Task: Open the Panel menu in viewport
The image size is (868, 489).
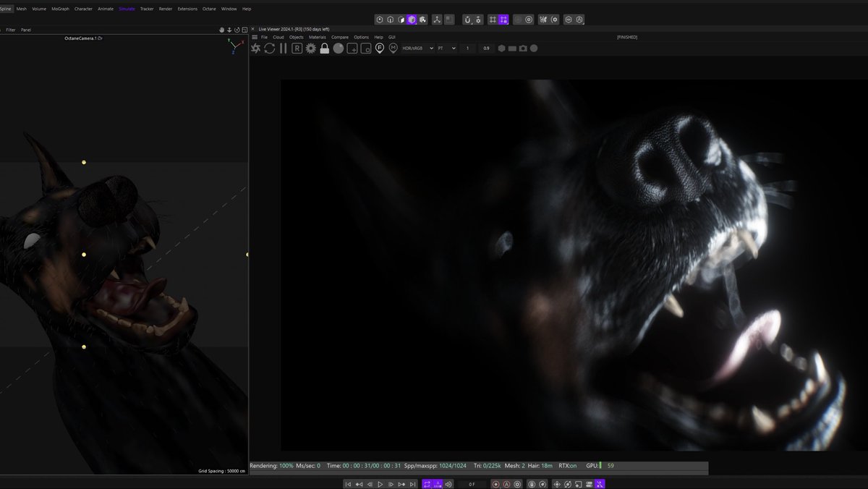Action: (26, 30)
